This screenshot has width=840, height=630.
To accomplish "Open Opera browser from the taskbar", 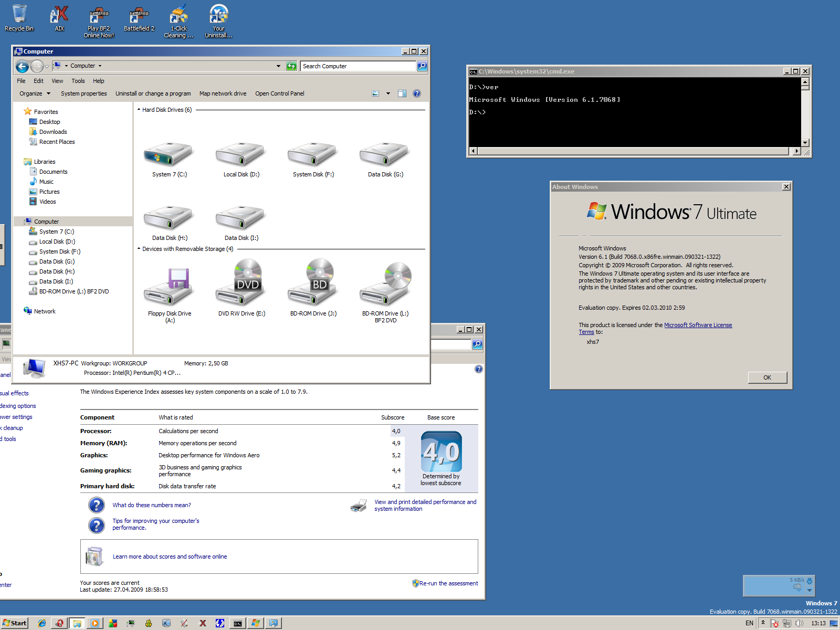I will (60, 623).
